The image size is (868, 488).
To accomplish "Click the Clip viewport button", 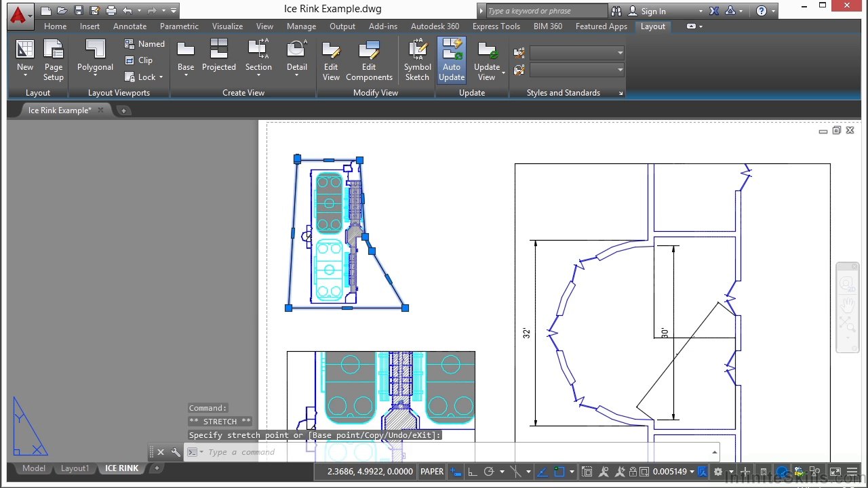I will pos(139,60).
